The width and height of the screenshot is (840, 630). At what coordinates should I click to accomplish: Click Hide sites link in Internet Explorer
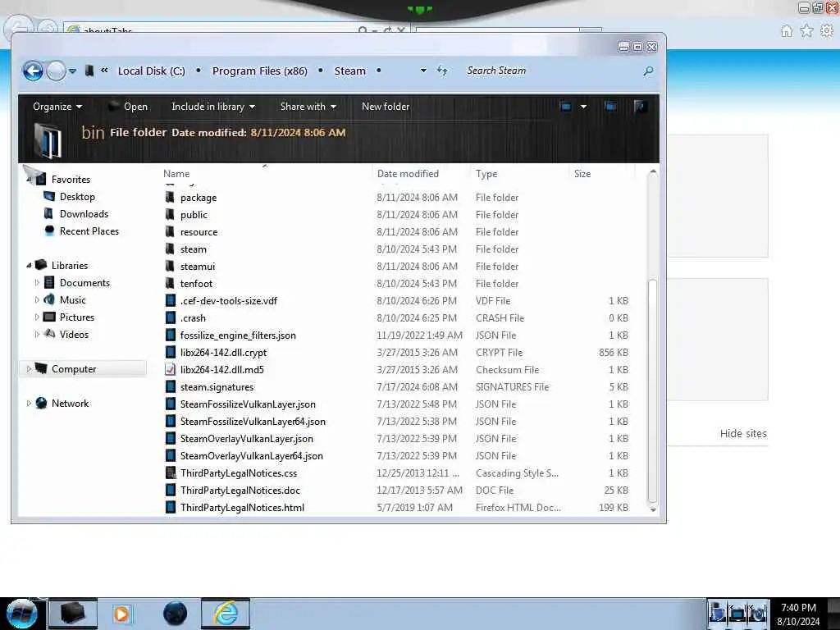(743, 433)
